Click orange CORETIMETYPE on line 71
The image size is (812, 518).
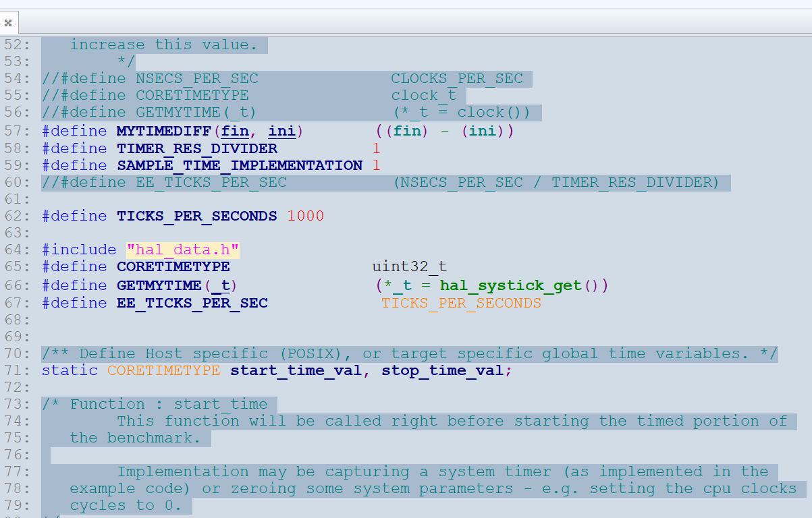(164, 370)
